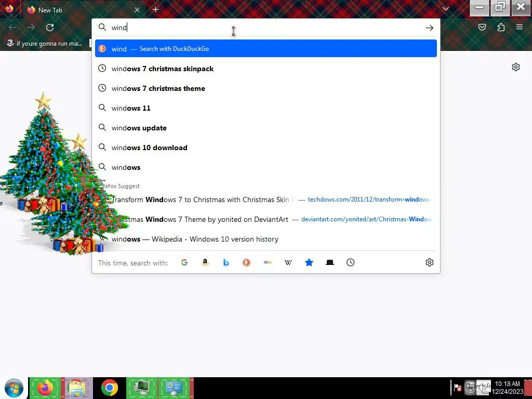Open the Windows Start orb
The height and width of the screenshot is (399, 532).
[x=14, y=389]
